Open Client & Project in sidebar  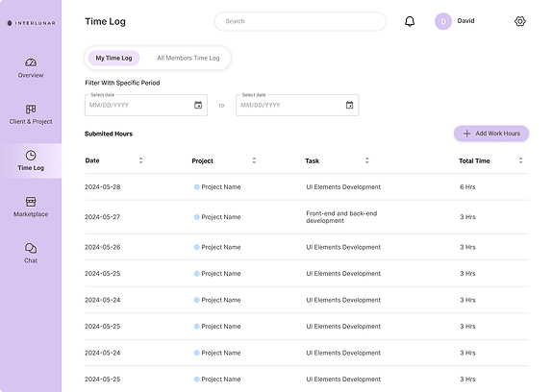(x=31, y=114)
